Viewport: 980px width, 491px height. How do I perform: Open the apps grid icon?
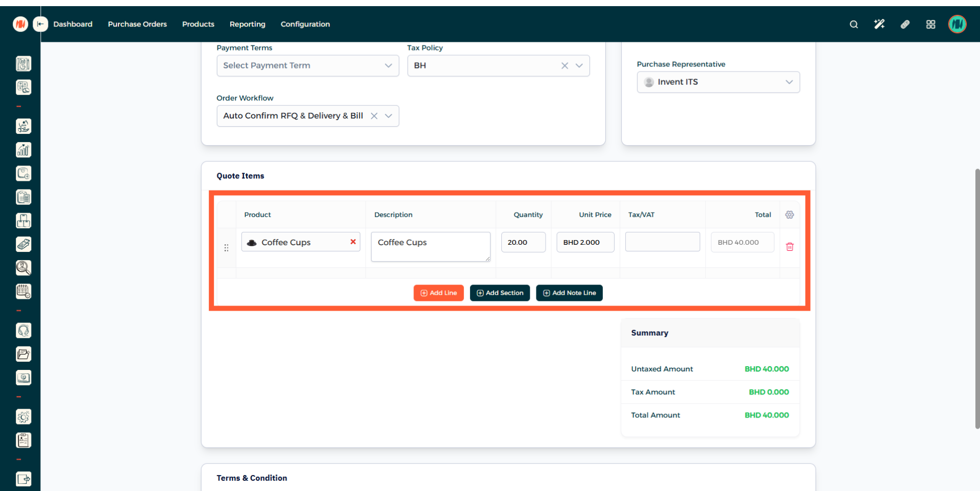click(930, 25)
